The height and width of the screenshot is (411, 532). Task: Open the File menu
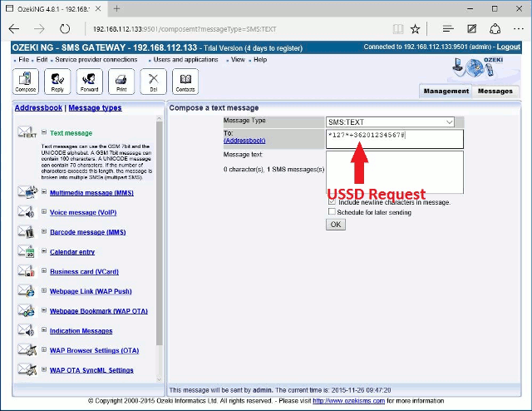(x=24, y=59)
